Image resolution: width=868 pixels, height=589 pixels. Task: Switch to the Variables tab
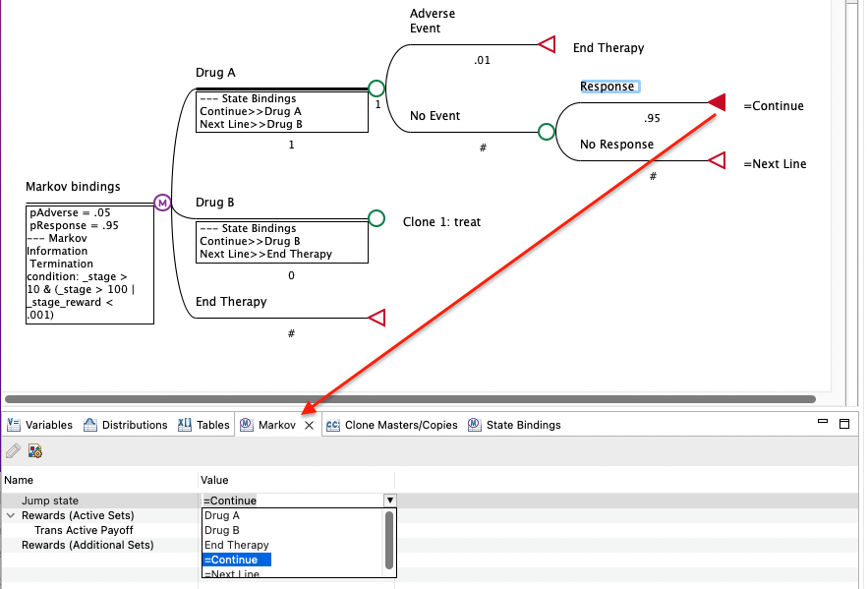tap(40, 425)
